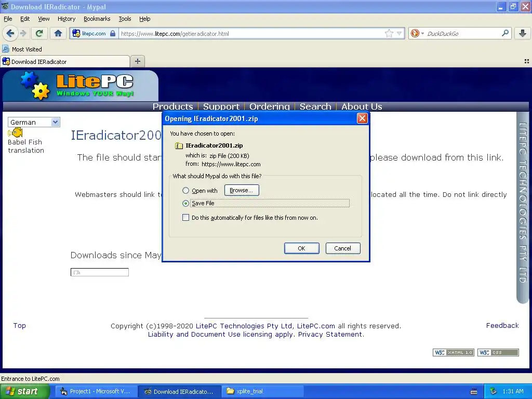Viewport: 532px width, 399px height.
Task: Open the View menu
Action: [x=44, y=19]
